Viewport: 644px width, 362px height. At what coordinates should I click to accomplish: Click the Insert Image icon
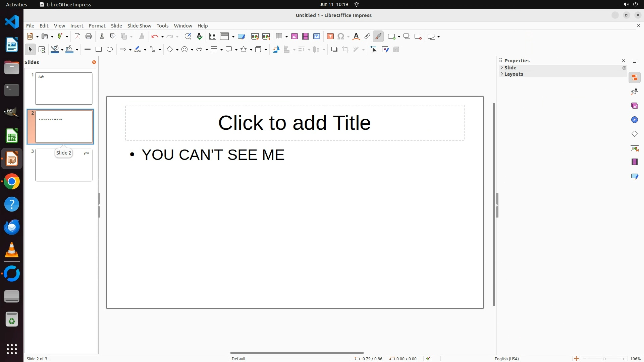coord(294,37)
